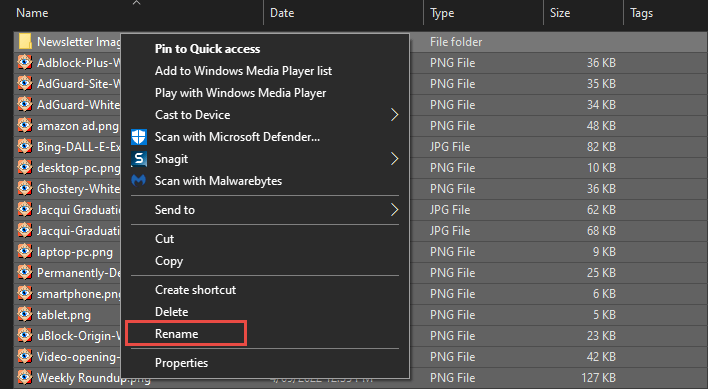The height and width of the screenshot is (389, 708).
Task: Expand the Snagit submenu arrow
Action: pos(394,159)
